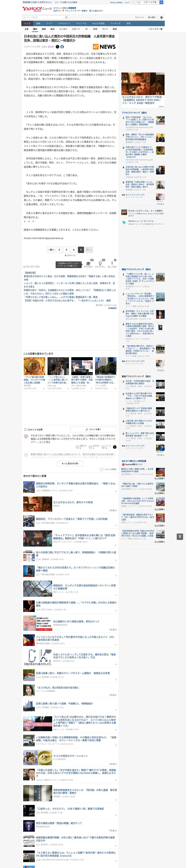Click the blue web search button
Screen dimensions: 186x868
tap(161, 2)
